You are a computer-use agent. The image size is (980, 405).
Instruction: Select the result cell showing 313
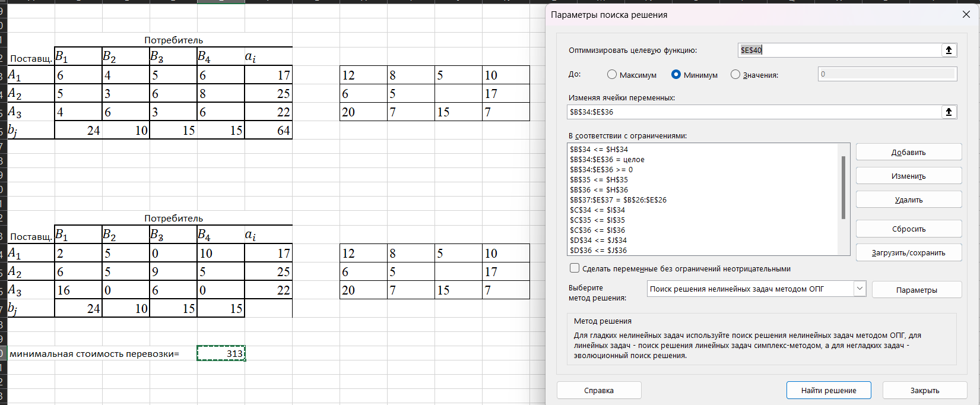click(x=221, y=353)
